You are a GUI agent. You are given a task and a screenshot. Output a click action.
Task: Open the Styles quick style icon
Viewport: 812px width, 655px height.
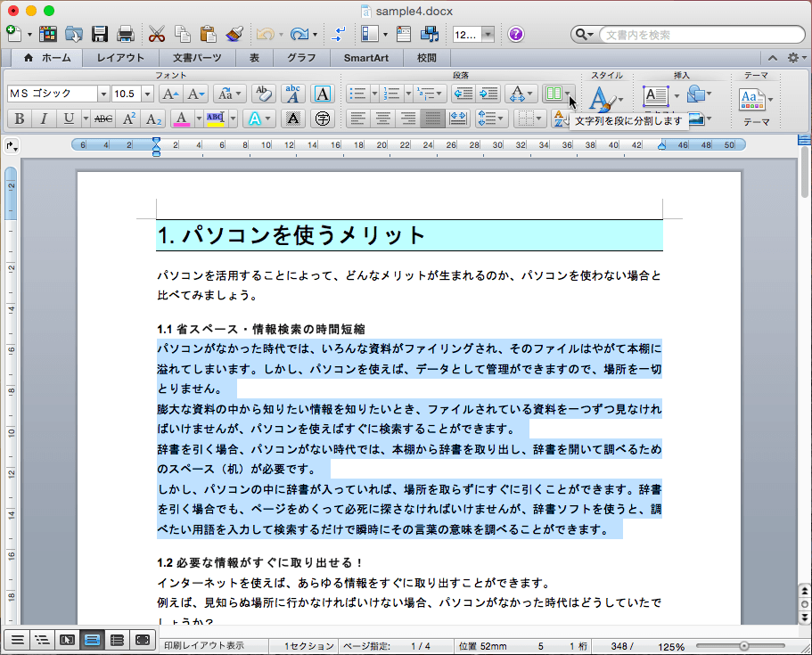[603, 99]
